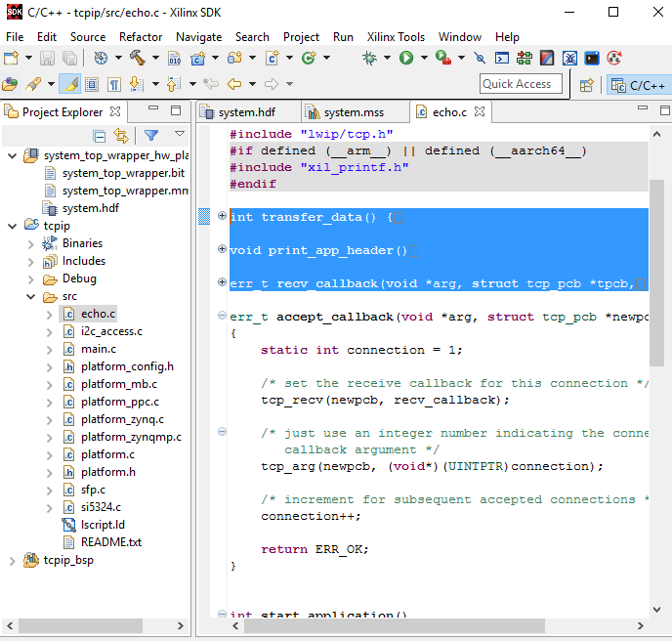Click the Quick Access search field

click(521, 84)
